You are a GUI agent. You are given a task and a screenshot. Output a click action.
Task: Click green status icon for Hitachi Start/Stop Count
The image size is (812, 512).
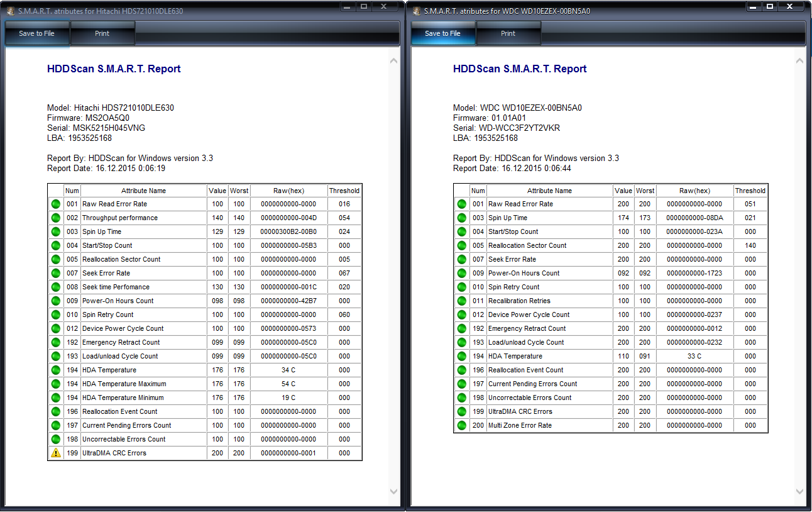tap(56, 245)
